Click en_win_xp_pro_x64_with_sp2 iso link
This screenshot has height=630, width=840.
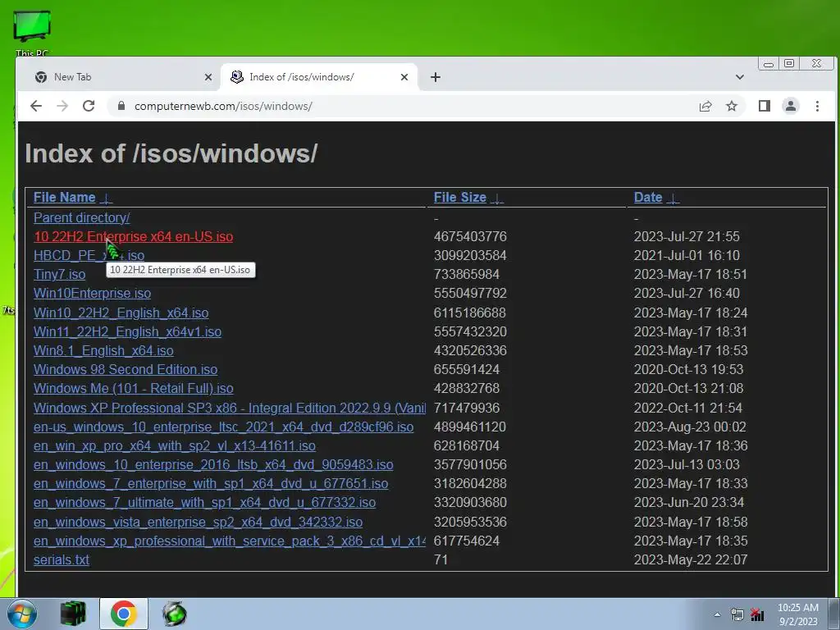pyautogui.click(x=174, y=445)
